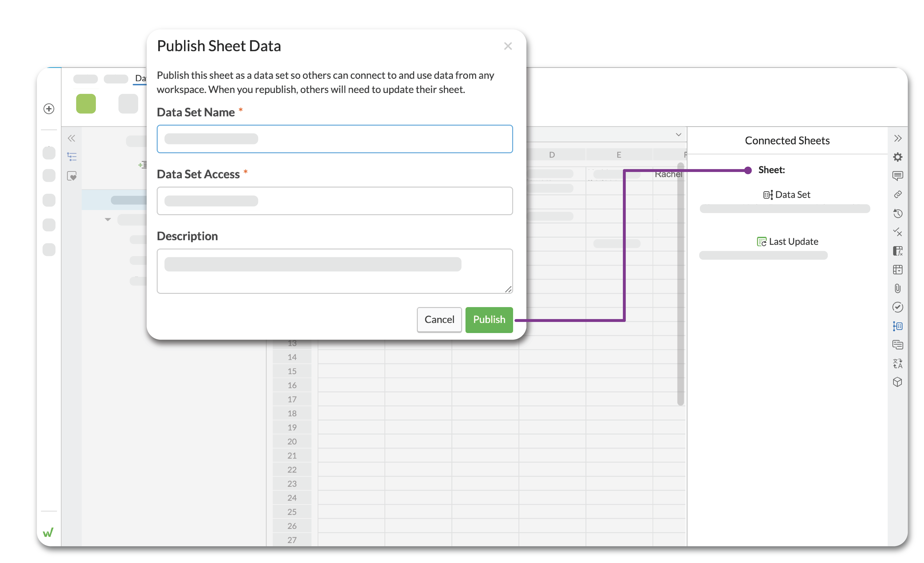Open the link panel icon
Viewport: 924px width, 563px height.
[897, 194]
